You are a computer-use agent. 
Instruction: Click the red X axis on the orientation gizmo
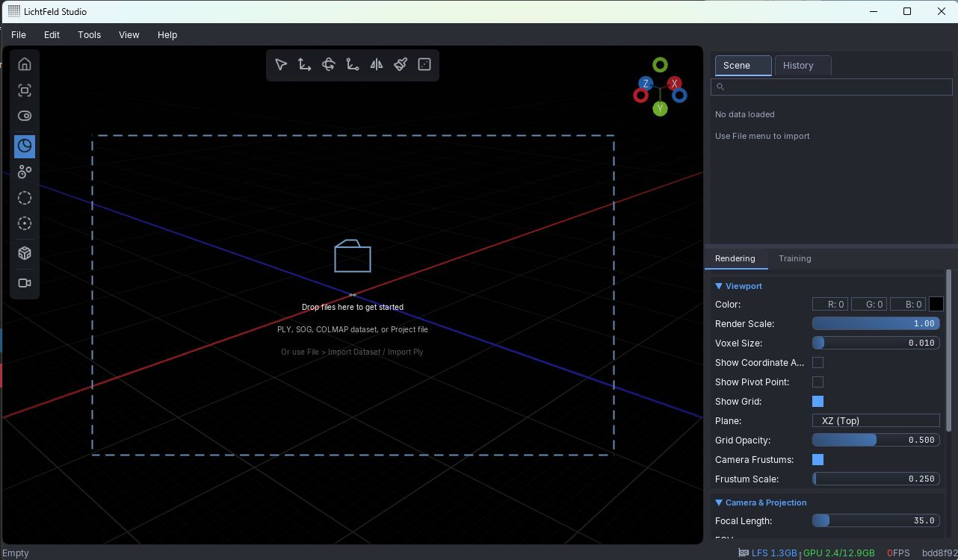675,84
